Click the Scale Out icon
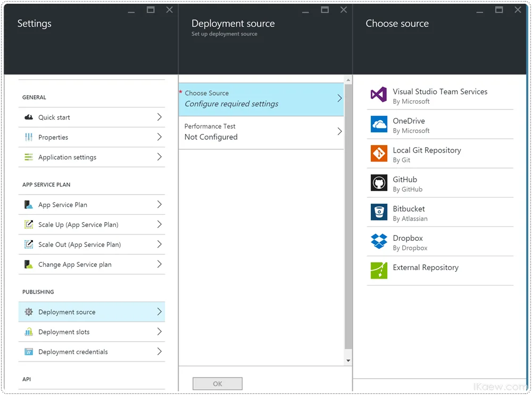 (x=29, y=245)
